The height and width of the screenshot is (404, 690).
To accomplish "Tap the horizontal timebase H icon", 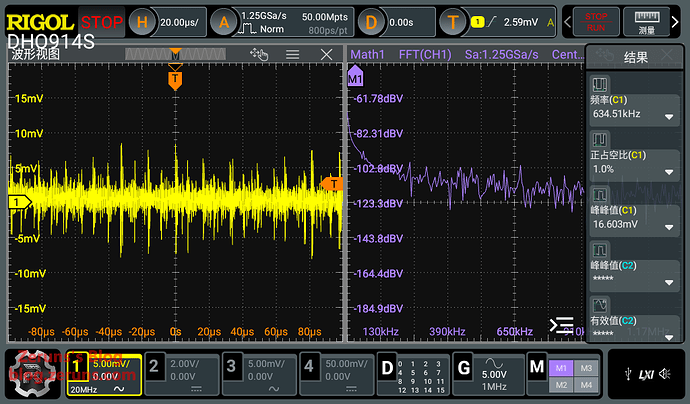I will [x=143, y=21].
